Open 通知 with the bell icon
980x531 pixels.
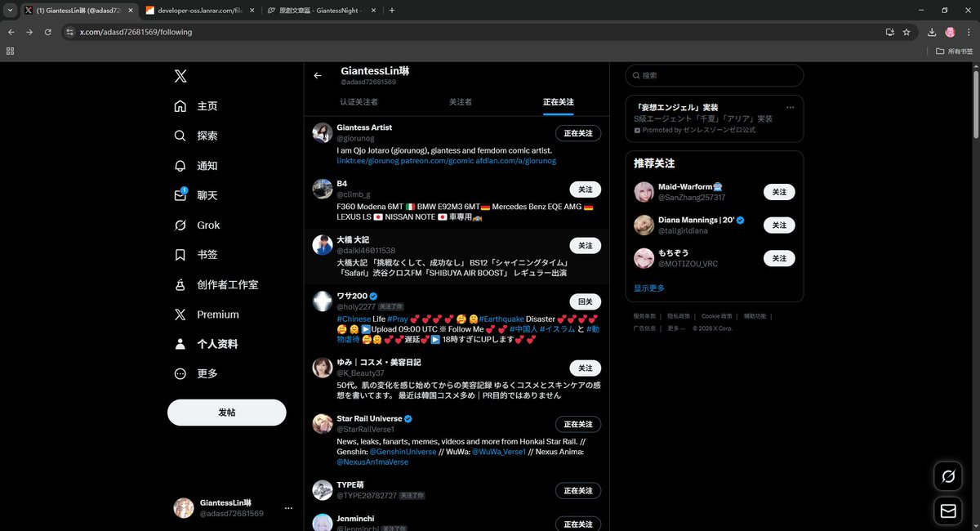pyautogui.click(x=180, y=166)
